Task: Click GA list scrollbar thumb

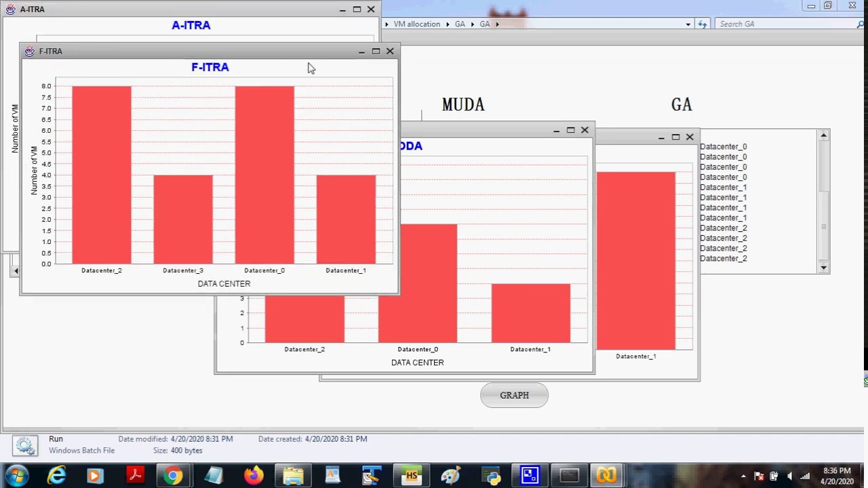Action: (823, 227)
